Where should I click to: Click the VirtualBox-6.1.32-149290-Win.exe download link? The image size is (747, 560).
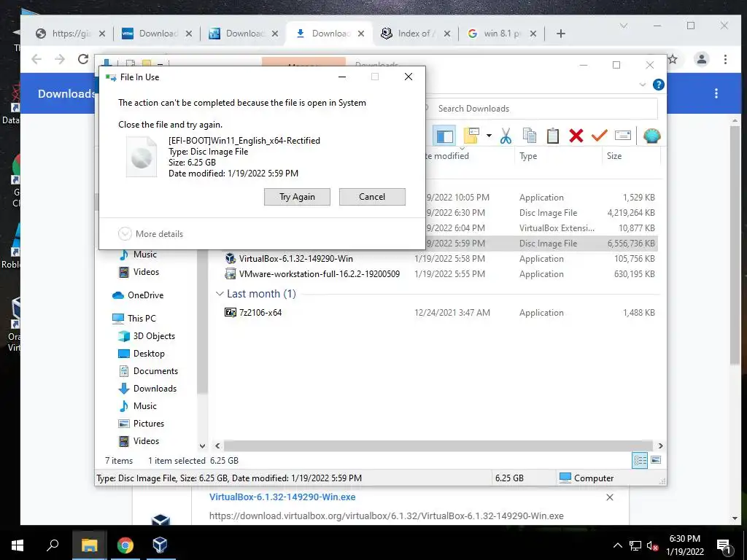click(x=282, y=497)
